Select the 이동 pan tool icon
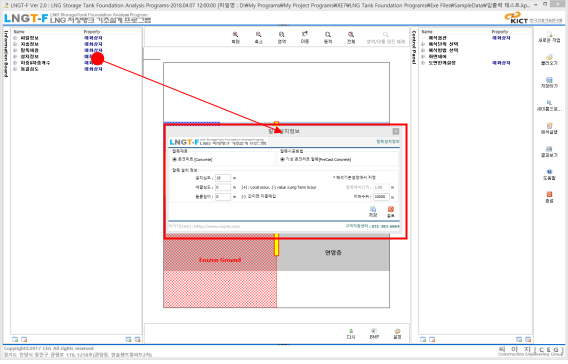 click(305, 37)
